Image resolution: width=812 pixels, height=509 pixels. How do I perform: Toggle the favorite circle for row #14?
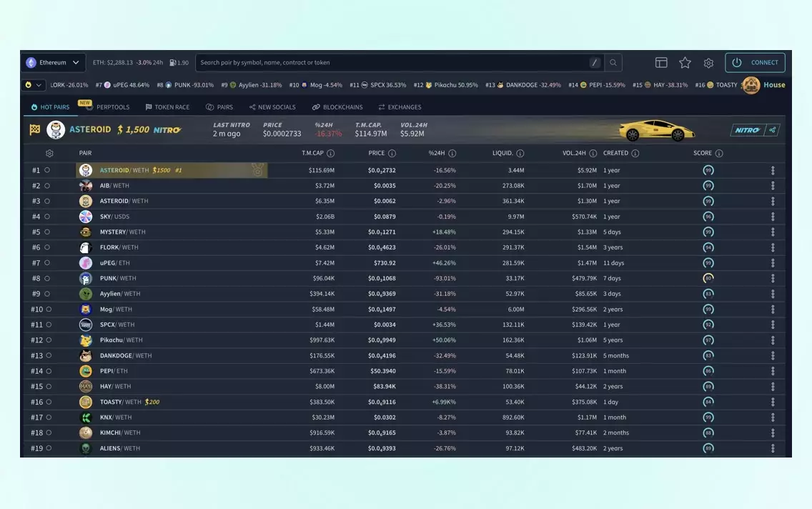click(x=49, y=371)
